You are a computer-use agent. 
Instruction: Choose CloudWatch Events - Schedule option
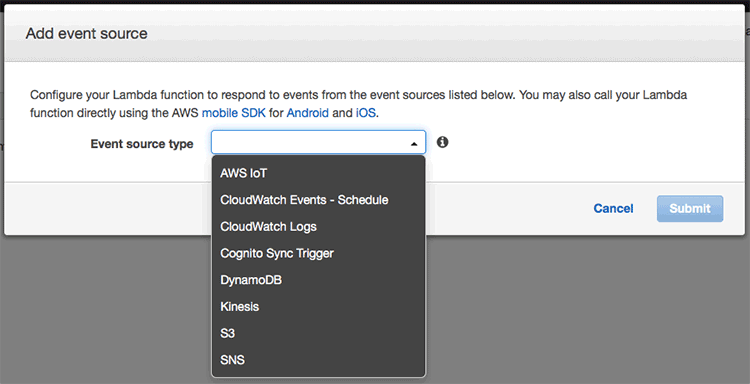click(318, 200)
